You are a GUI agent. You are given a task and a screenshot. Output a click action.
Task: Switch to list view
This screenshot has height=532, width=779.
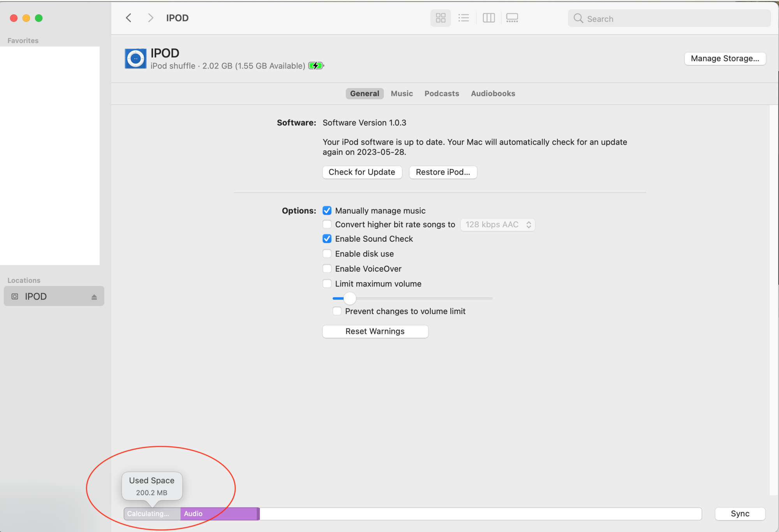(x=464, y=18)
